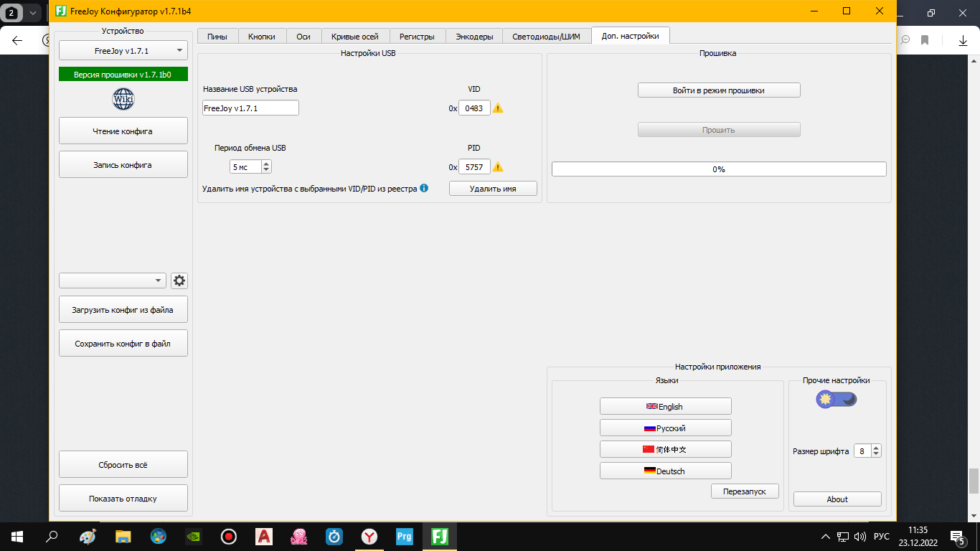Switch to the Кривые осей tab

pyautogui.click(x=355, y=37)
